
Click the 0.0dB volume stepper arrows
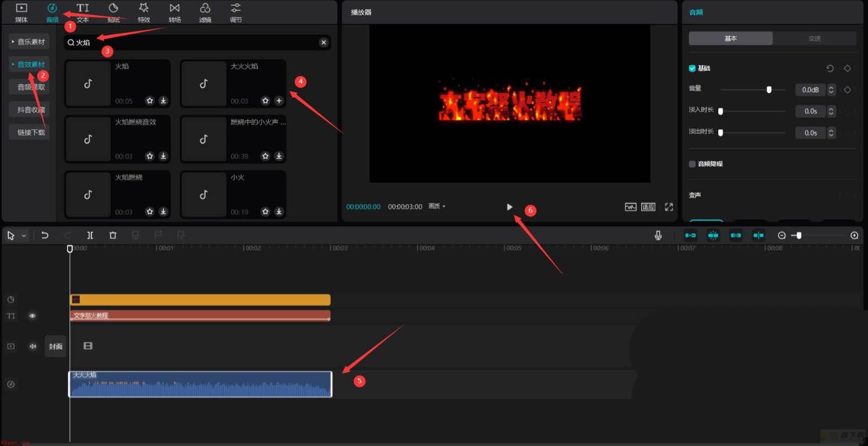831,90
